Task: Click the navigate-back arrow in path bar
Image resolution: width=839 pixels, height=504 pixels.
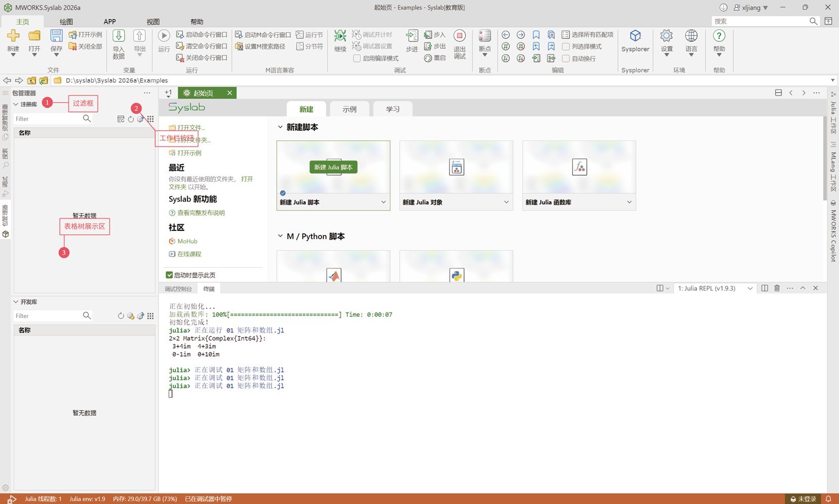Action: click(x=7, y=80)
